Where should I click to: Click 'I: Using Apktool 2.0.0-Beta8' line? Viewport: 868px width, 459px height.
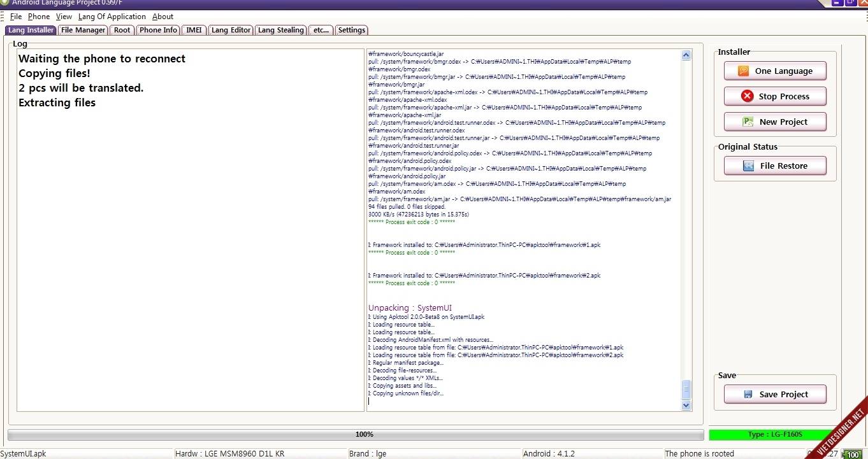pos(426,317)
